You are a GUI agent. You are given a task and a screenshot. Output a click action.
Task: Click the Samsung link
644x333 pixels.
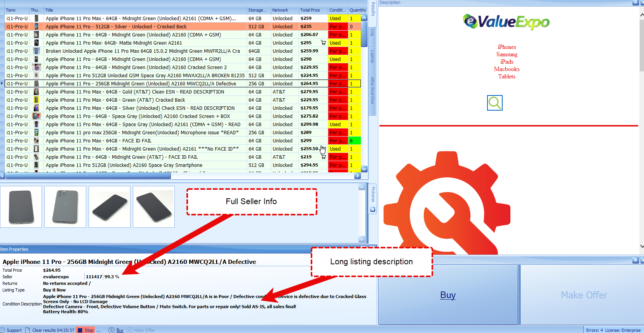507,54
